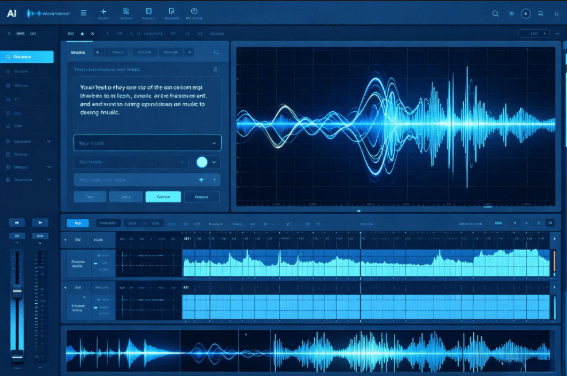Click the fourth sidebar item icon
Screen dimensions: 567x376
(8, 99)
